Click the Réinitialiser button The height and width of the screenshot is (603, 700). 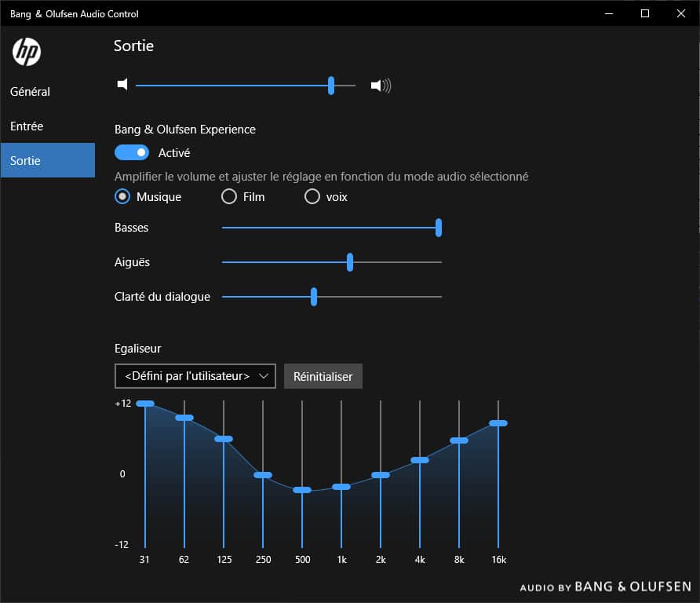323,377
